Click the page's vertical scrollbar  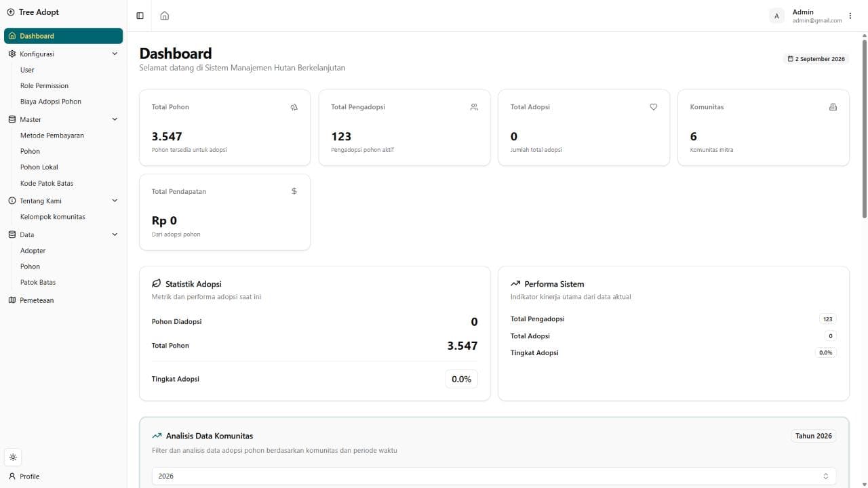(864, 129)
